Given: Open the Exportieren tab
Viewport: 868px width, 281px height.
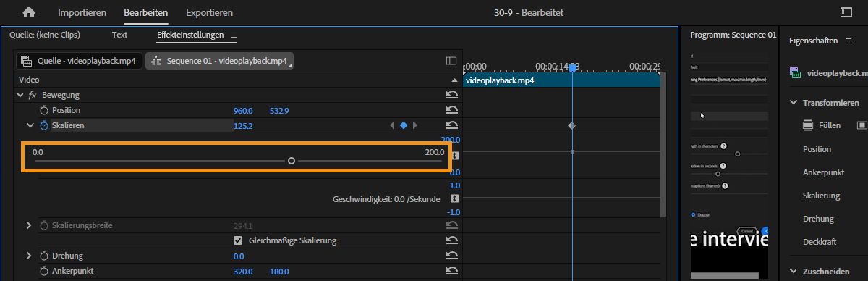Looking at the screenshot, I should [209, 12].
